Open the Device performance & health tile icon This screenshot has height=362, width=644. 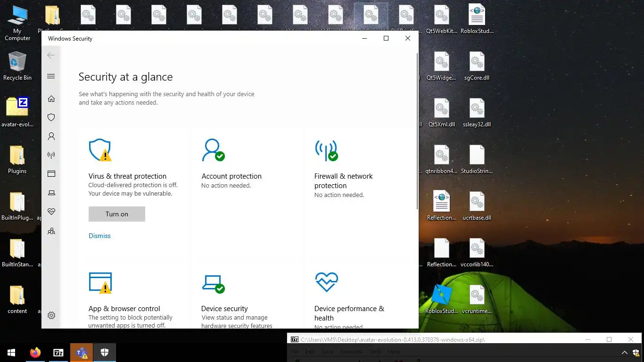tap(326, 282)
